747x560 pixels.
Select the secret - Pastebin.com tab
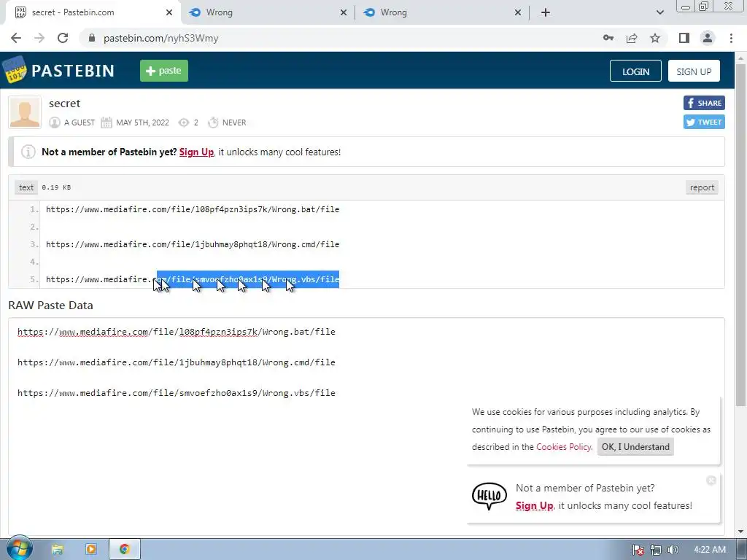[x=93, y=12]
